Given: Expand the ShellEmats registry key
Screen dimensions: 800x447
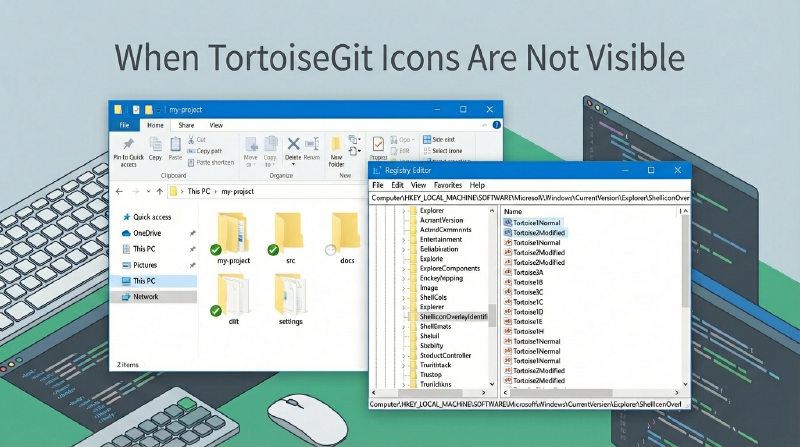Looking at the screenshot, I should pyautogui.click(x=404, y=327).
